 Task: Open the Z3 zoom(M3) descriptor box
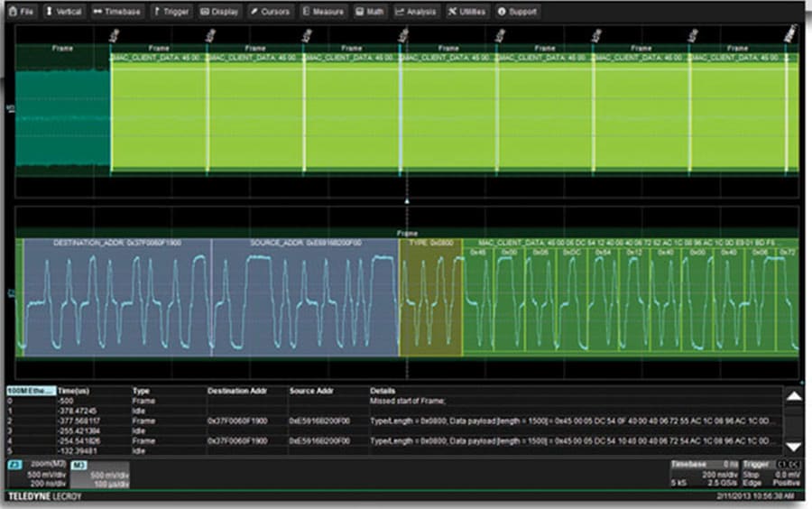tap(37, 474)
